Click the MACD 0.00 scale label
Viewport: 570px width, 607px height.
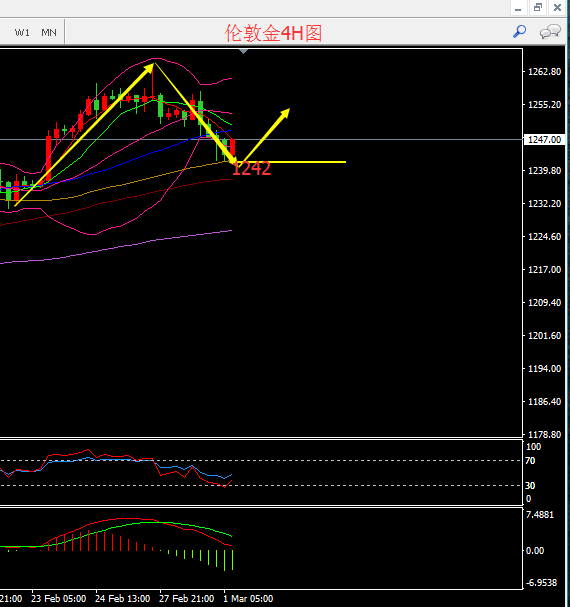pyautogui.click(x=535, y=550)
